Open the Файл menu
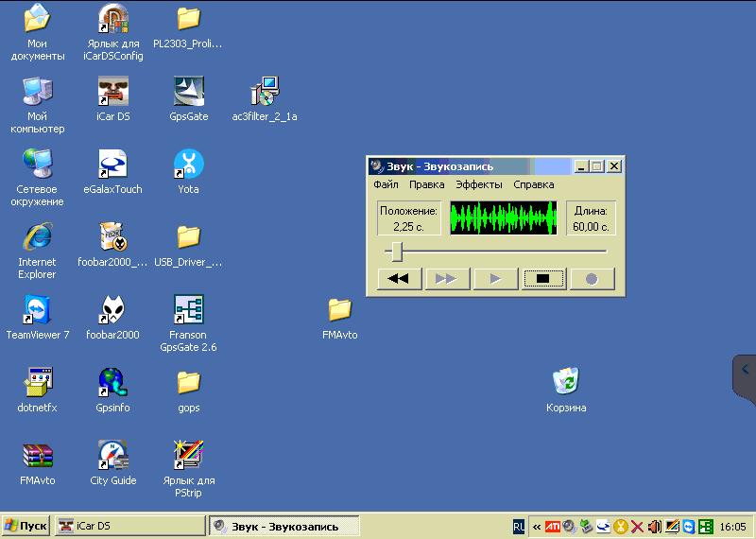 pyautogui.click(x=386, y=184)
